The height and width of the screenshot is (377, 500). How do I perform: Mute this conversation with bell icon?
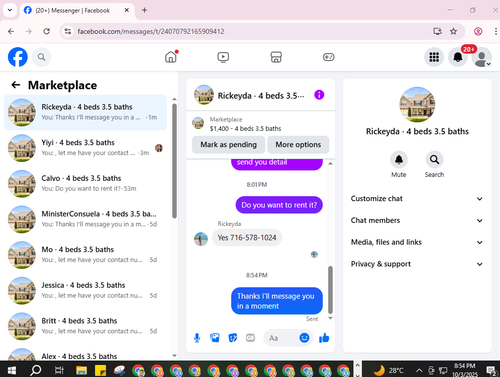coord(399,160)
